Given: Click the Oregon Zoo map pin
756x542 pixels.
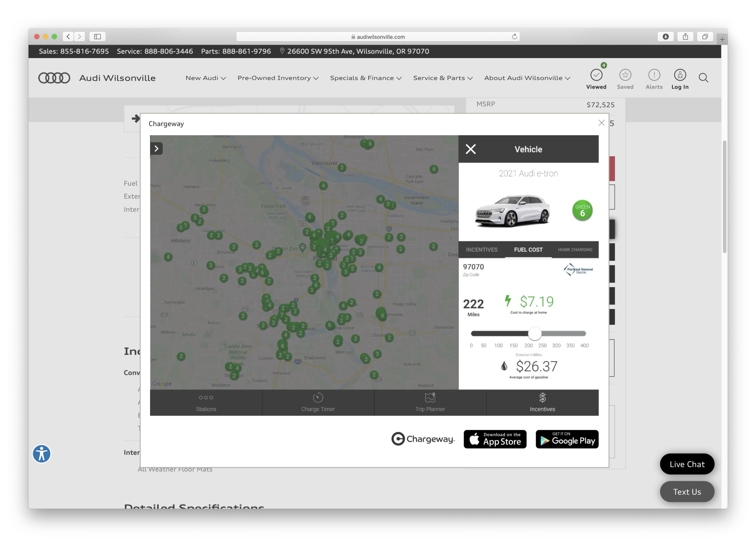Looking at the screenshot, I should 302,248.
